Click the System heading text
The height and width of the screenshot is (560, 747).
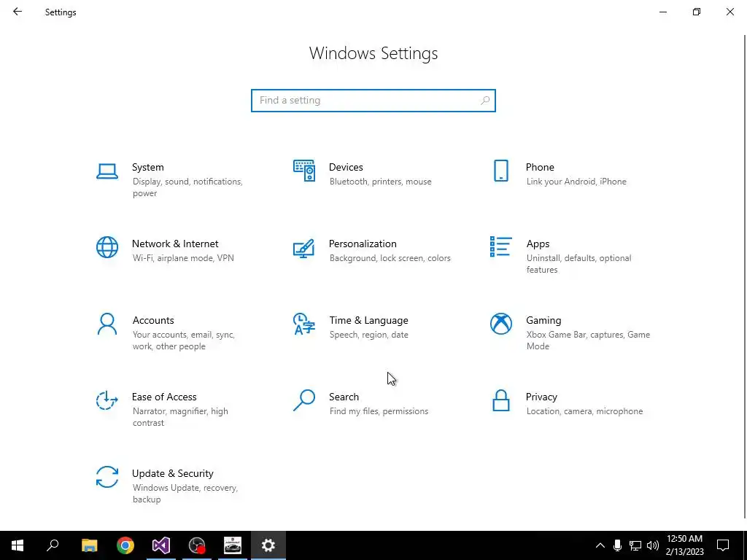(x=147, y=167)
